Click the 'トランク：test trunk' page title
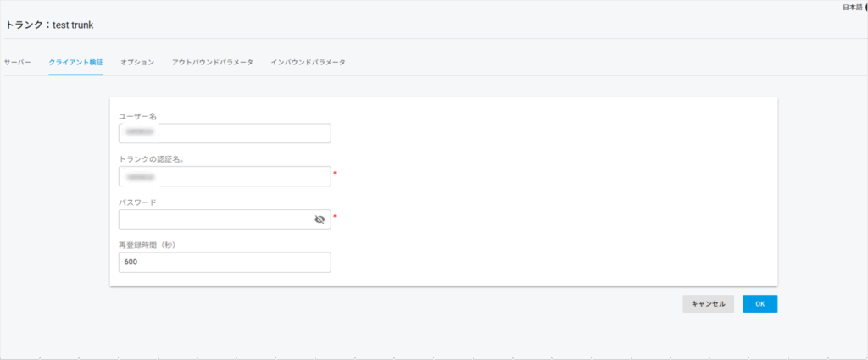Image resolution: width=868 pixels, height=360 pixels. 49,25
